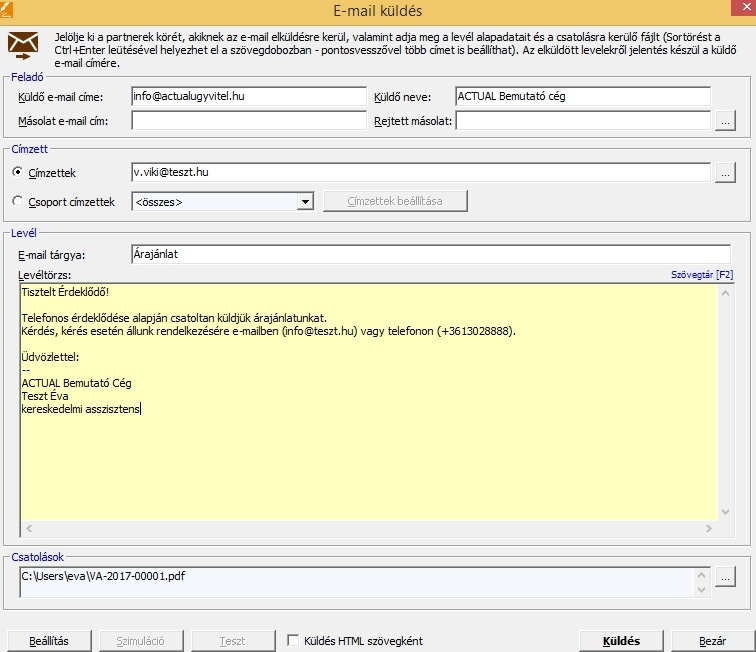Click the message body horizontal scrollbar
The image size is (756, 652).
click(x=370, y=527)
